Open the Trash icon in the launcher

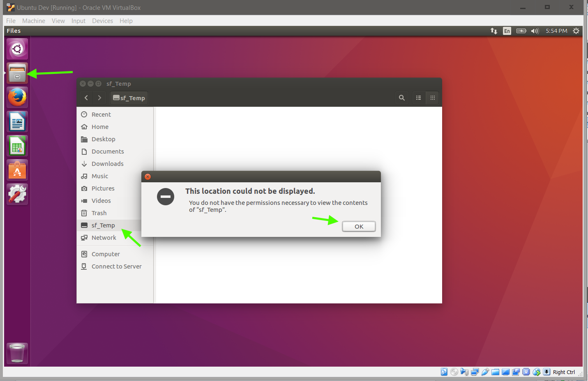(17, 353)
